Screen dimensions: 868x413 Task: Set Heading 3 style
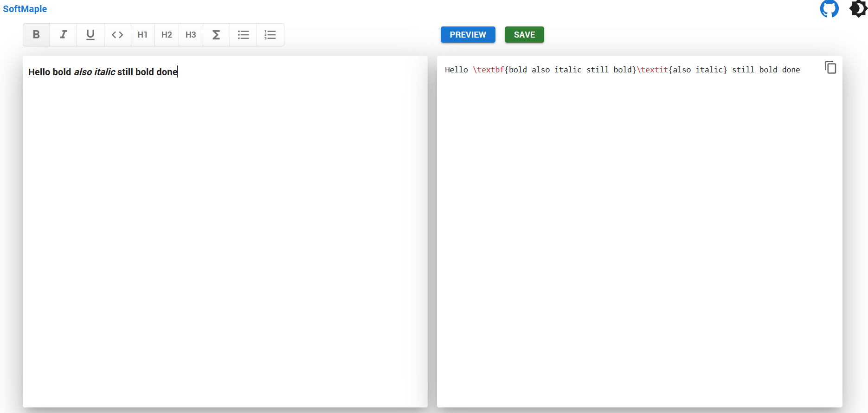[x=191, y=35]
